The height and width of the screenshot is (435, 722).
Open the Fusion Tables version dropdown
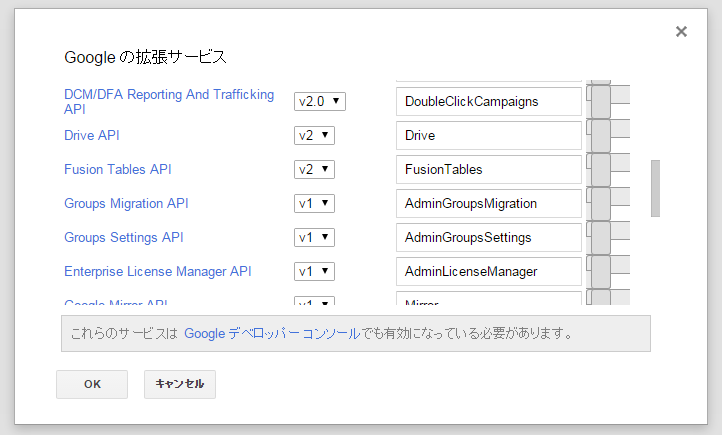pos(314,169)
